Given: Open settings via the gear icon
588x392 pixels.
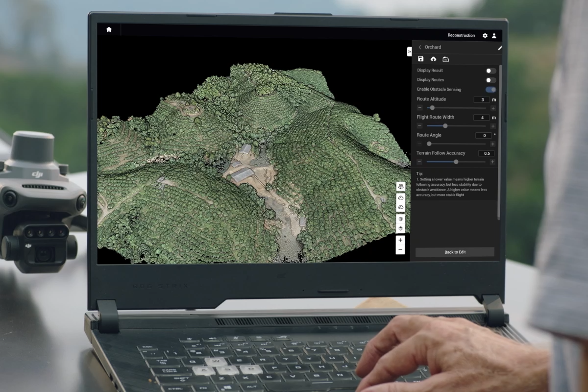Looking at the screenshot, I should click(485, 36).
